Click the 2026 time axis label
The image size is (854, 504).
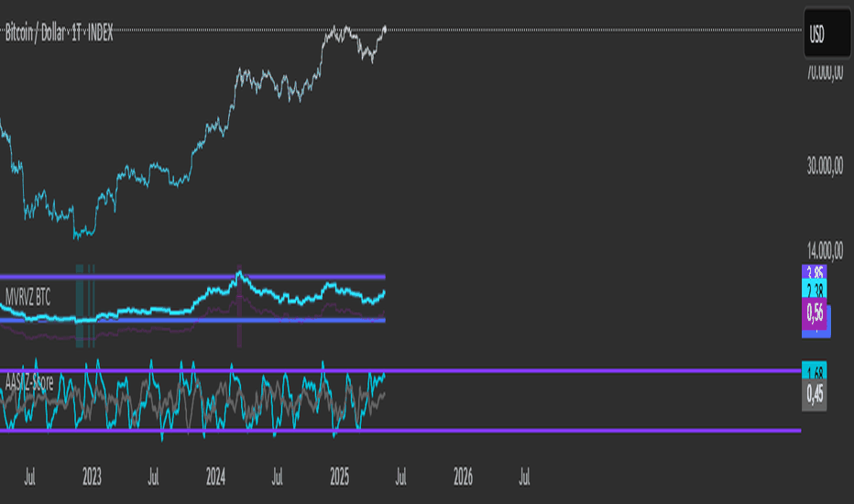pyautogui.click(x=463, y=477)
